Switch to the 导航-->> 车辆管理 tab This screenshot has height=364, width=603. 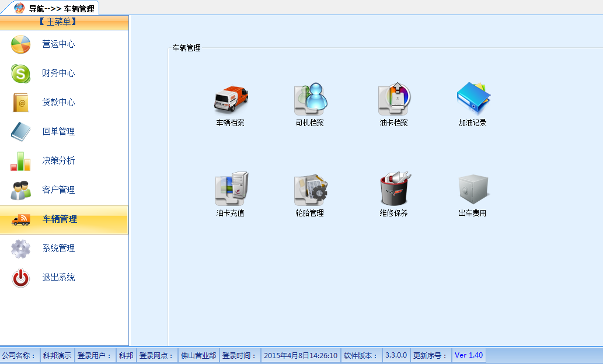(x=55, y=8)
